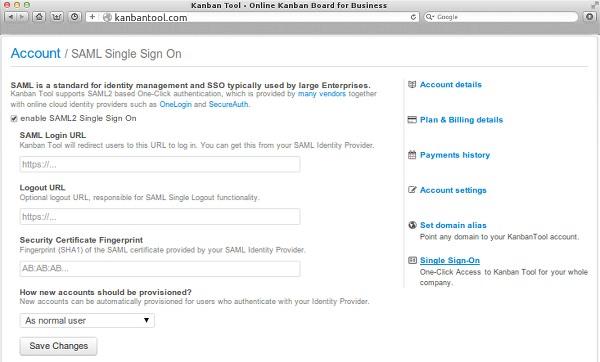Click the many vendors link

click(321, 94)
